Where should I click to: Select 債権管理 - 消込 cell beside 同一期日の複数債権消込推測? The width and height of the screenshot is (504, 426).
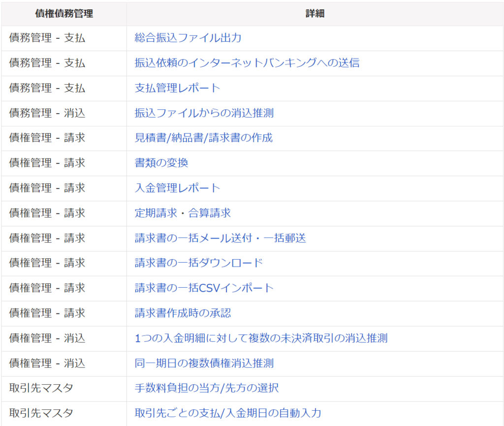click(x=64, y=363)
